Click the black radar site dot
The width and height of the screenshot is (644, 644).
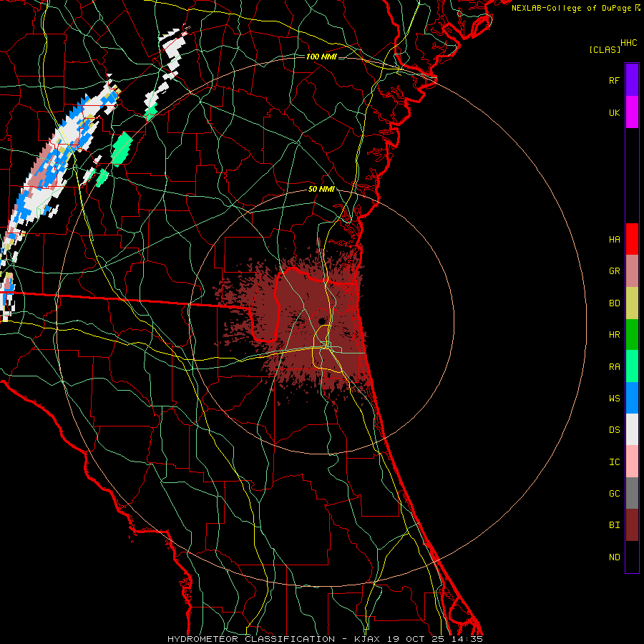tap(321, 321)
